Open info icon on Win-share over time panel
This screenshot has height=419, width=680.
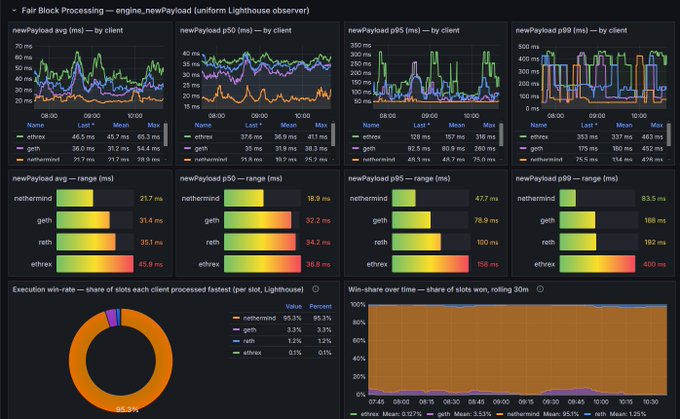click(540, 289)
